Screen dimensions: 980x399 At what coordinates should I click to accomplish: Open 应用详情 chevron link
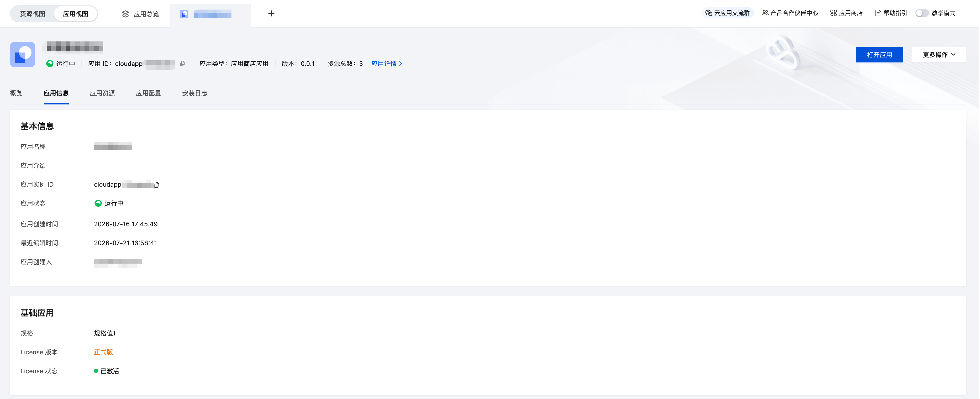point(386,64)
